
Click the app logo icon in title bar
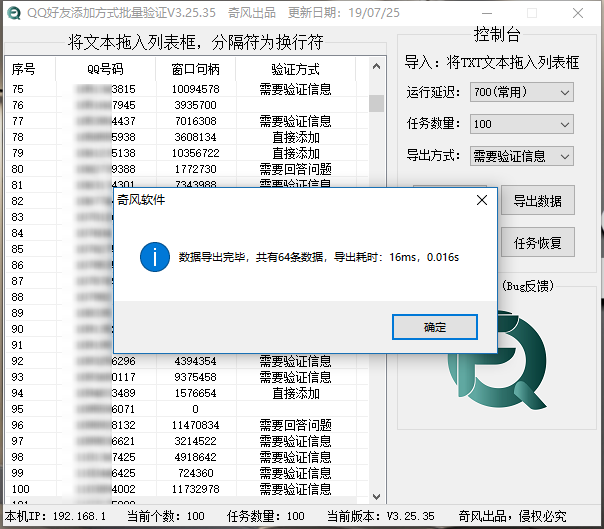coord(14,13)
